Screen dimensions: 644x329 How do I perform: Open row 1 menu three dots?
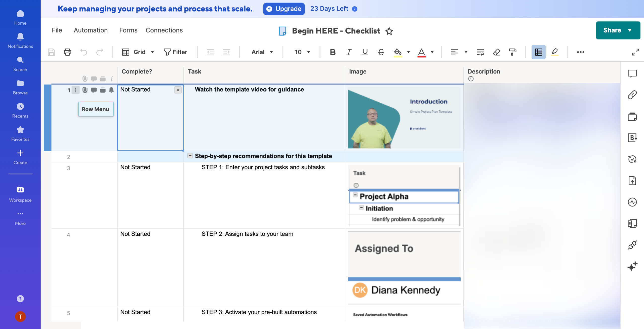(75, 90)
